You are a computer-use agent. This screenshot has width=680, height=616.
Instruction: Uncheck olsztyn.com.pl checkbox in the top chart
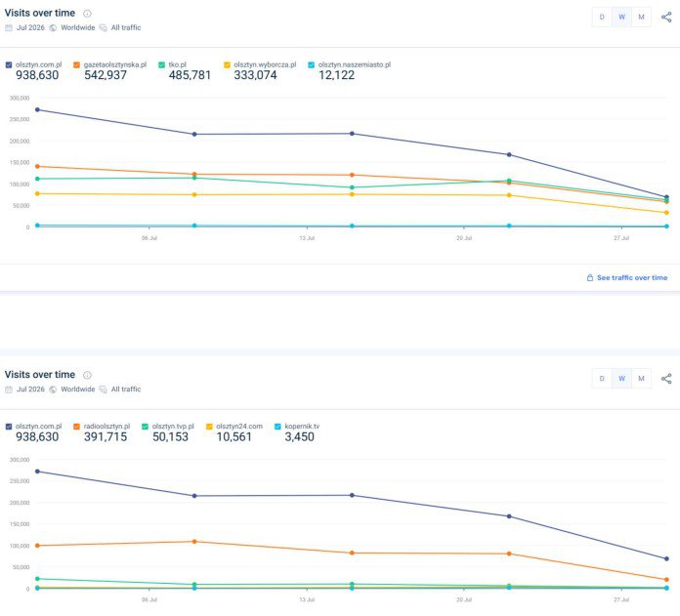tap(9, 65)
